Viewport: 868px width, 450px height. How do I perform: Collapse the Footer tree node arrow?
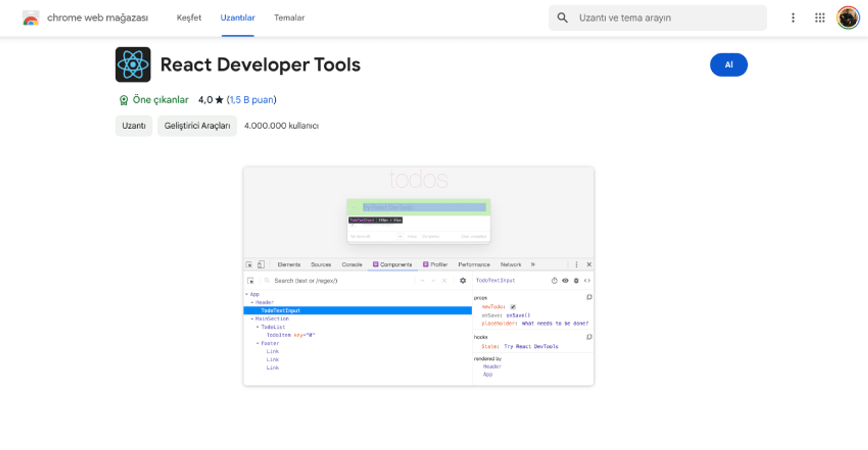tap(257, 343)
